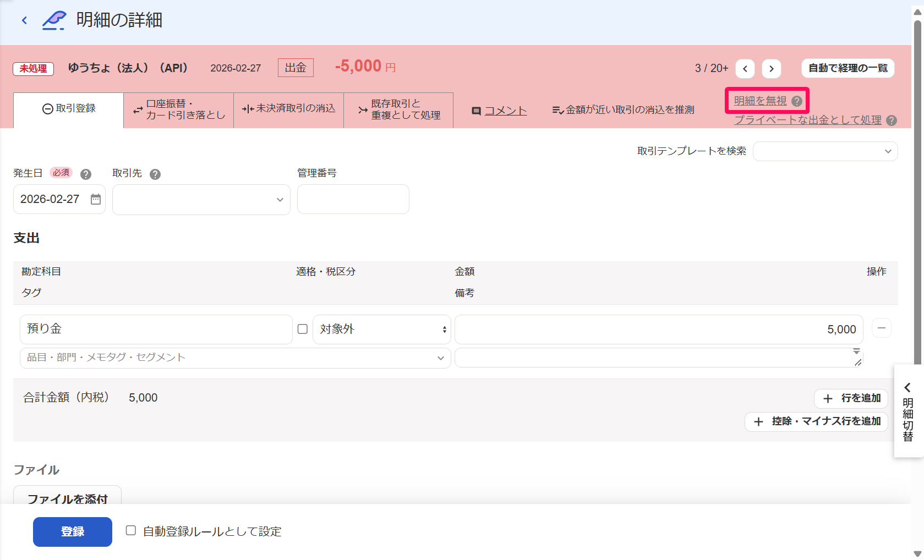Click the amount field showing 5,000
This screenshot has width=924, height=560.
coord(659,330)
